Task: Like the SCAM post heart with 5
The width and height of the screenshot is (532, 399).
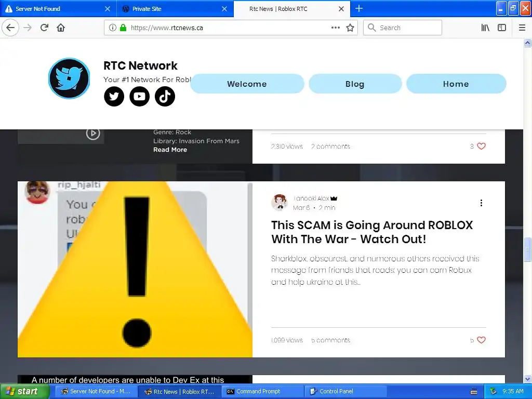Action: pyautogui.click(x=481, y=340)
